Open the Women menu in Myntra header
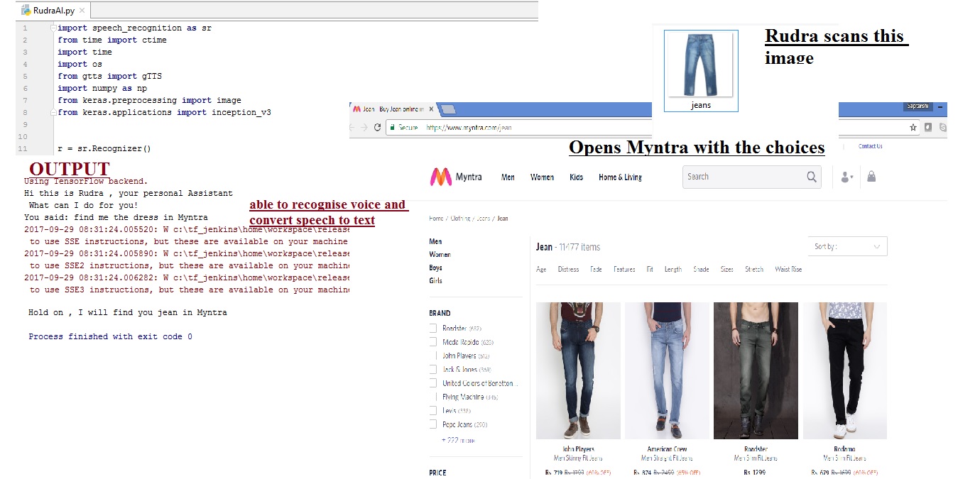 [542, 177]
